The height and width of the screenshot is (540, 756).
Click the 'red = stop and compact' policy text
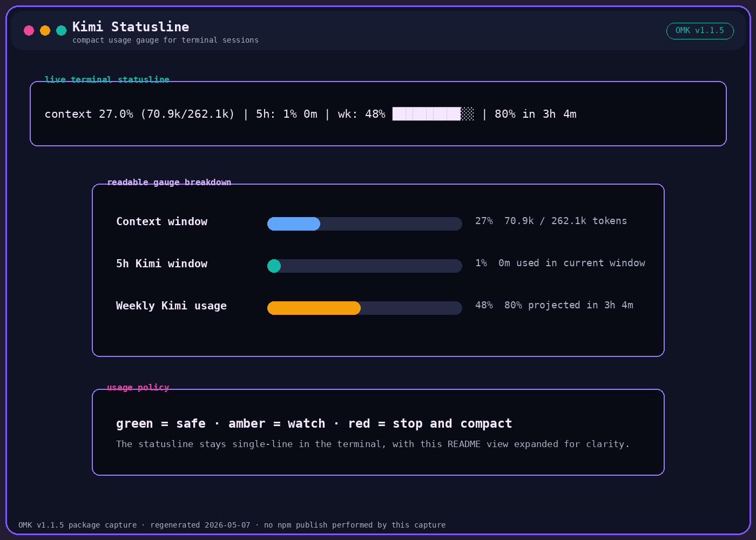(430, 423)
